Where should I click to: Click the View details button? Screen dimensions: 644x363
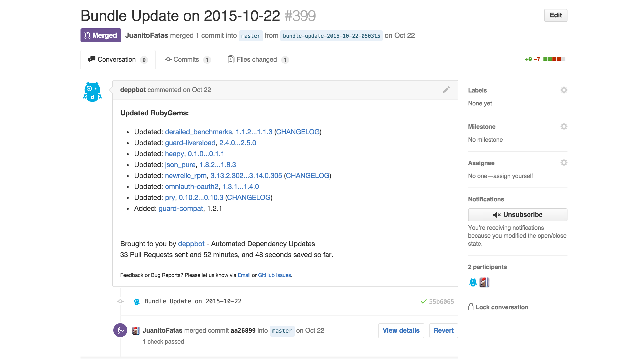401,330
